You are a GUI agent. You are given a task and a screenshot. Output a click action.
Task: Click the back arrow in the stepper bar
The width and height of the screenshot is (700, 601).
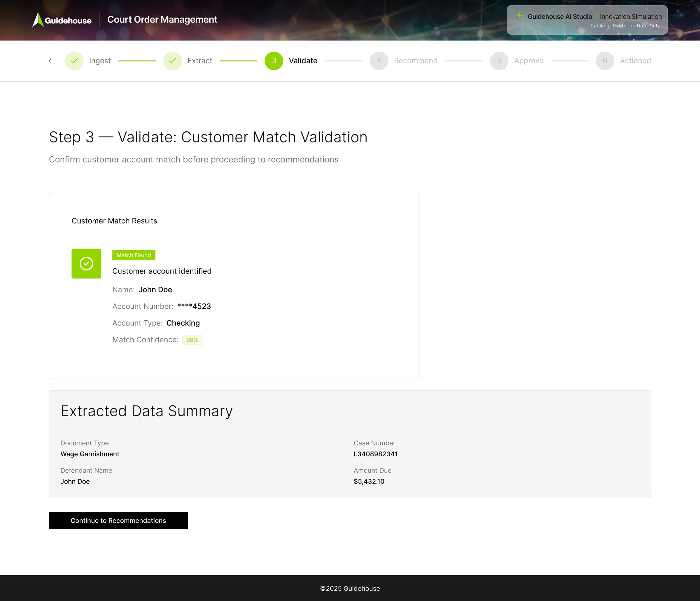pyautogui.click(x=51, y=61)
